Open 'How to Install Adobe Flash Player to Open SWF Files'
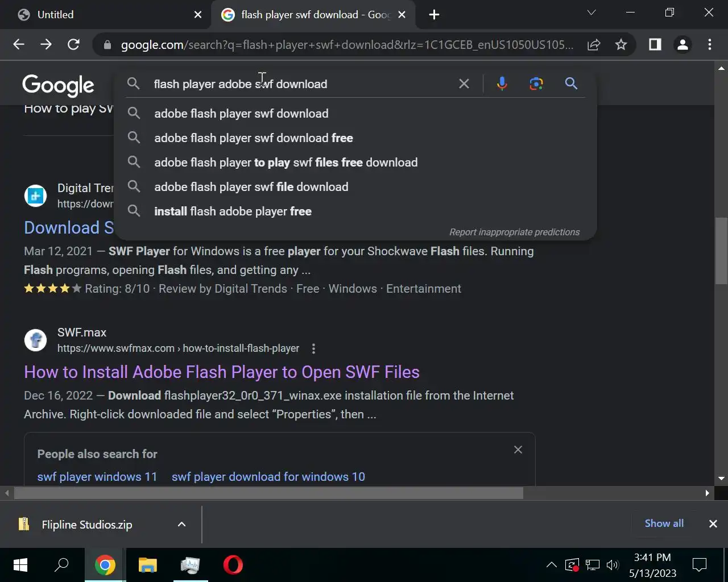Viewport: 728px width, 582px height. coord(222,372)
